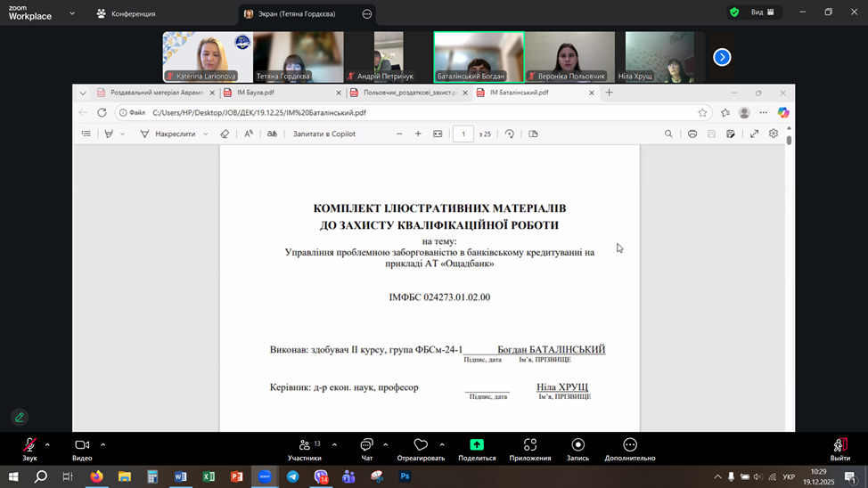
Task: Open the Отреагировать reactions menu
Action: tap(421, 445)
